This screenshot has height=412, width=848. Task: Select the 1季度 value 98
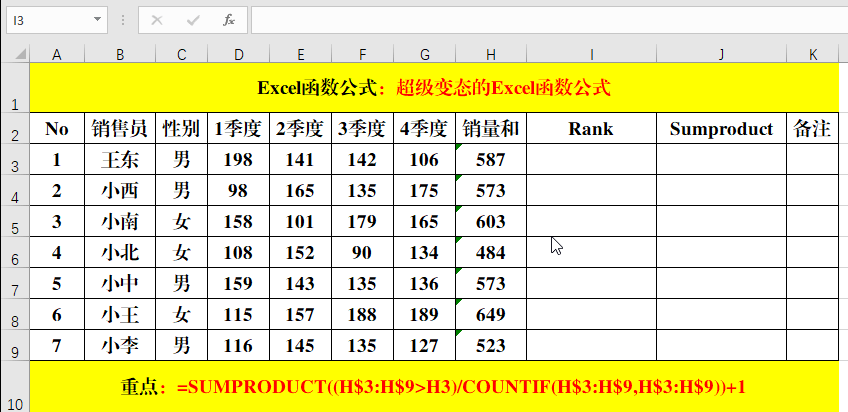pyautogui.click(x=238, y=190)
